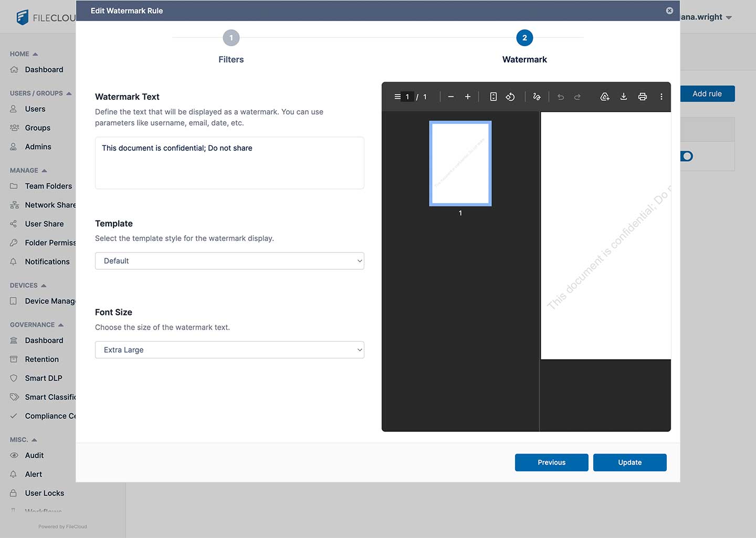This screenshot has width=756, height=538.
Task: Download the watermarked preview document
Action: 624,97
